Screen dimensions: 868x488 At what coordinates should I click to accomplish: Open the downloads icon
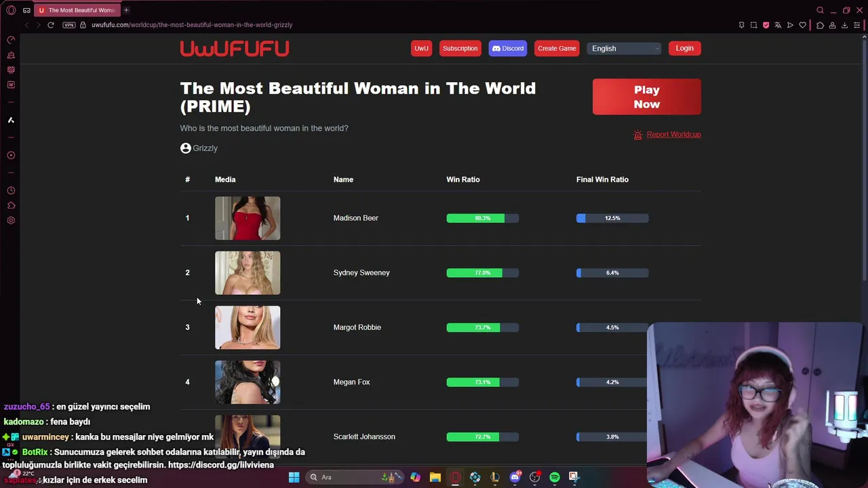[844, 25]
